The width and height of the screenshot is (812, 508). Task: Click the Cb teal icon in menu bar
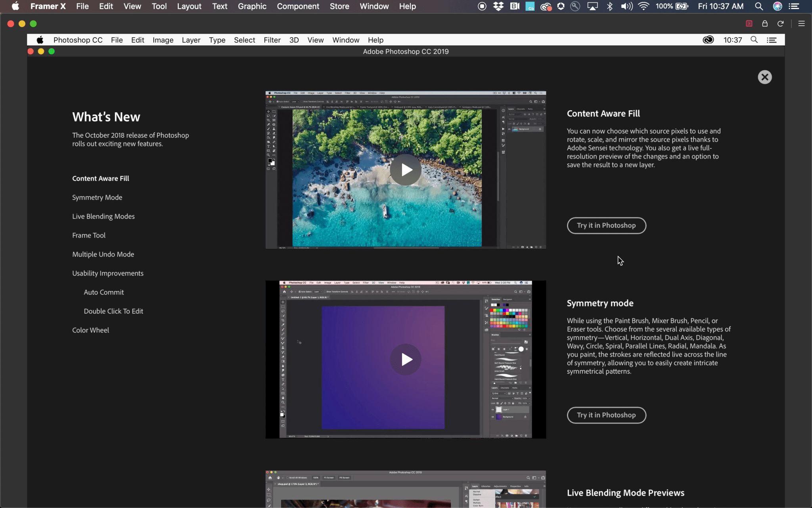point(530,6)
